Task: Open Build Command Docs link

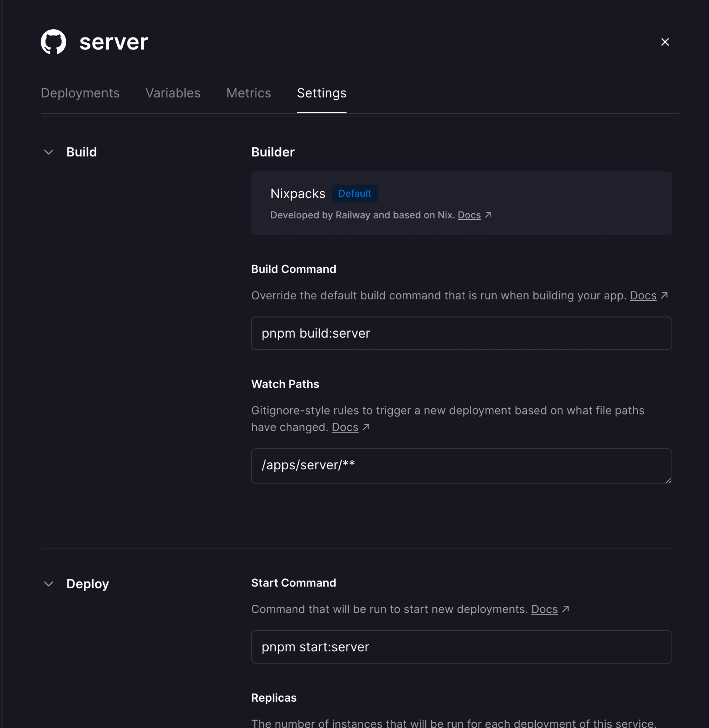Action: [x=643, y=295]
